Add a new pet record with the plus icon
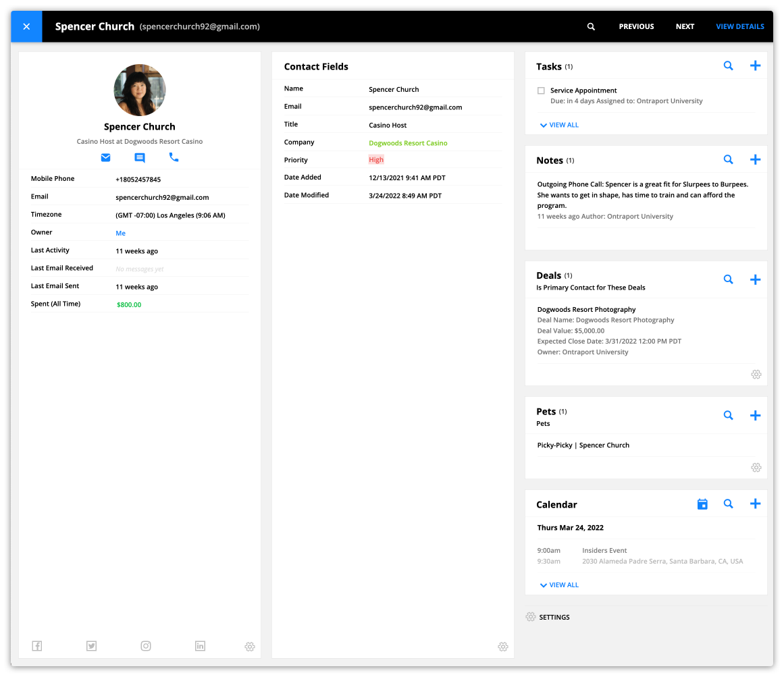Image resolution: width=784 pixels, height=677 pixels. (x=755, y=415)
